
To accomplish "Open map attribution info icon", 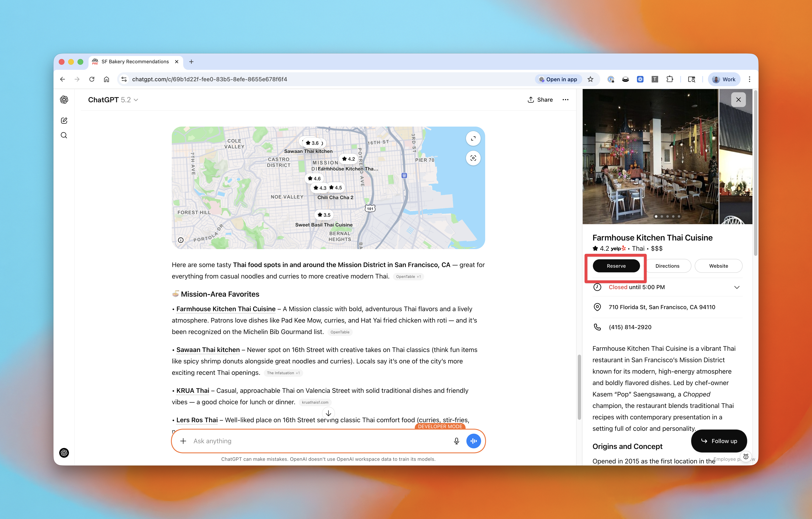I will point(181,240).
